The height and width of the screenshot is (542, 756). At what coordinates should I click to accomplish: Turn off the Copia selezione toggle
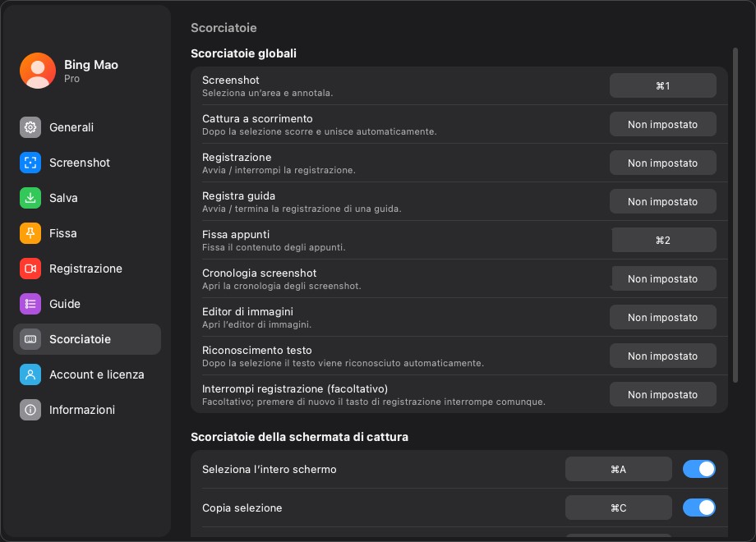tap(699, 508)
